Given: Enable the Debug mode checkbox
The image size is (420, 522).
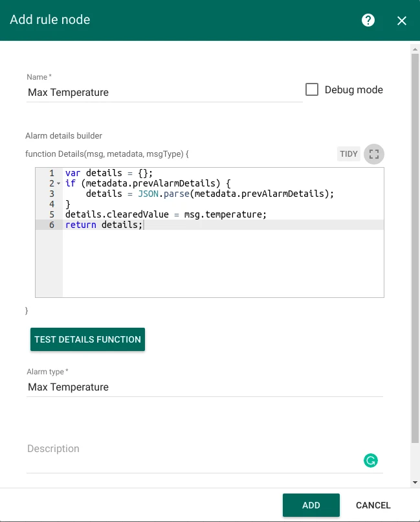Looking at the screenshot, I should pyautogui.click(x=311, y=89).
